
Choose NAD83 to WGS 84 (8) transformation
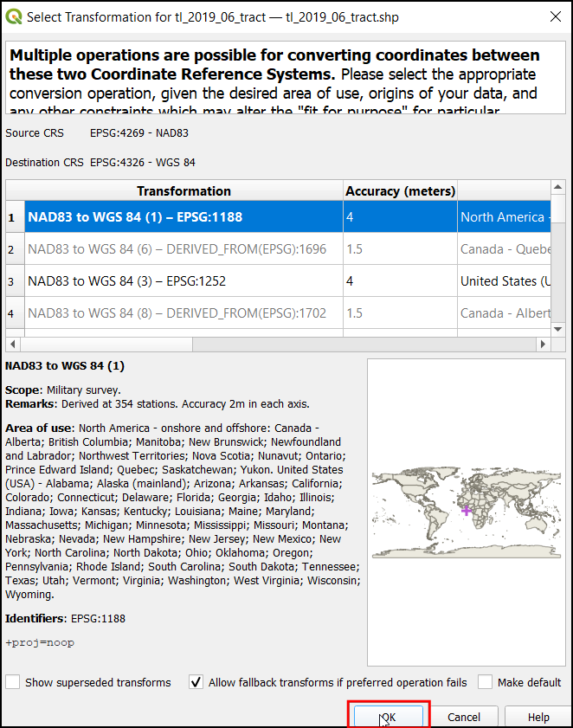click(x=177, y=313)
